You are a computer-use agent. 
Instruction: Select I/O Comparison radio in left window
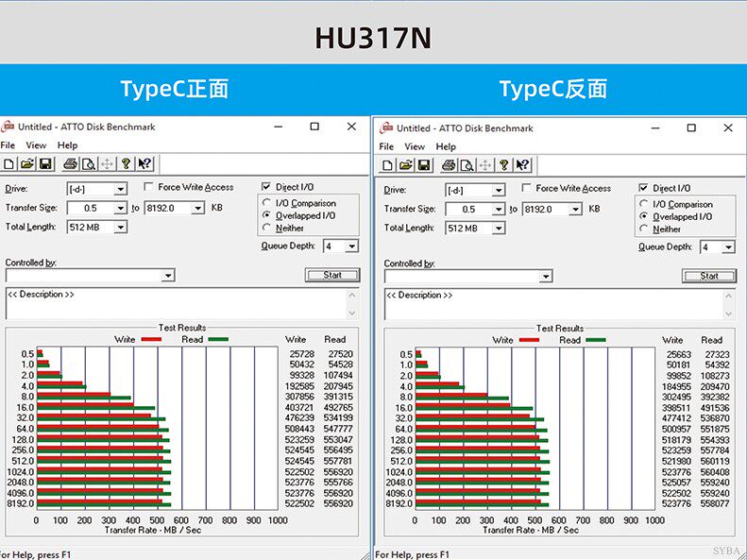[x=266, y=202]
